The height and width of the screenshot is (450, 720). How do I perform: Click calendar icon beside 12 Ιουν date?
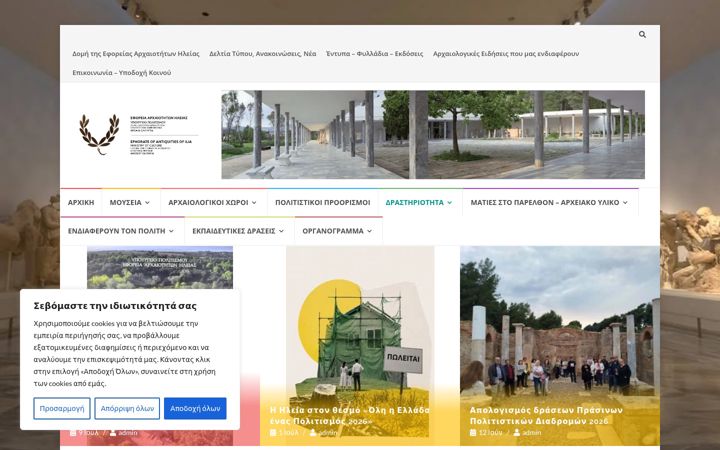coord(473,433)
